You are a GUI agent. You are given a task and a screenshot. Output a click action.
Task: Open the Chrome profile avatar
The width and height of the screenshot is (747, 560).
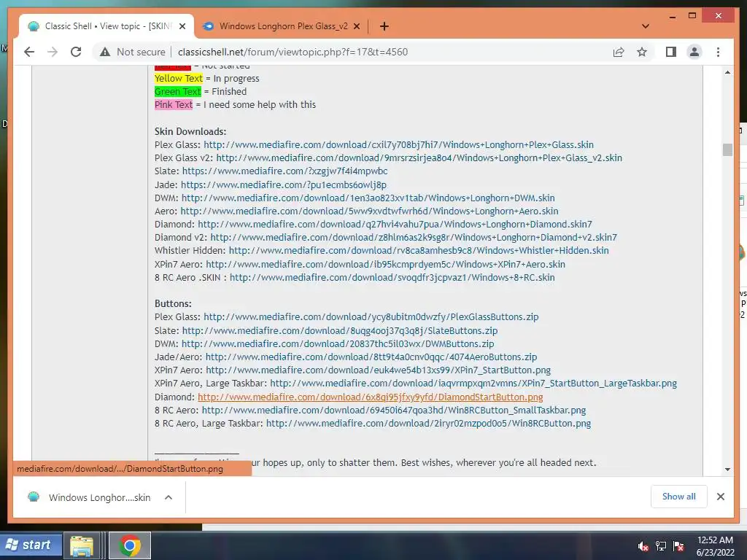[x=694, y=52]
